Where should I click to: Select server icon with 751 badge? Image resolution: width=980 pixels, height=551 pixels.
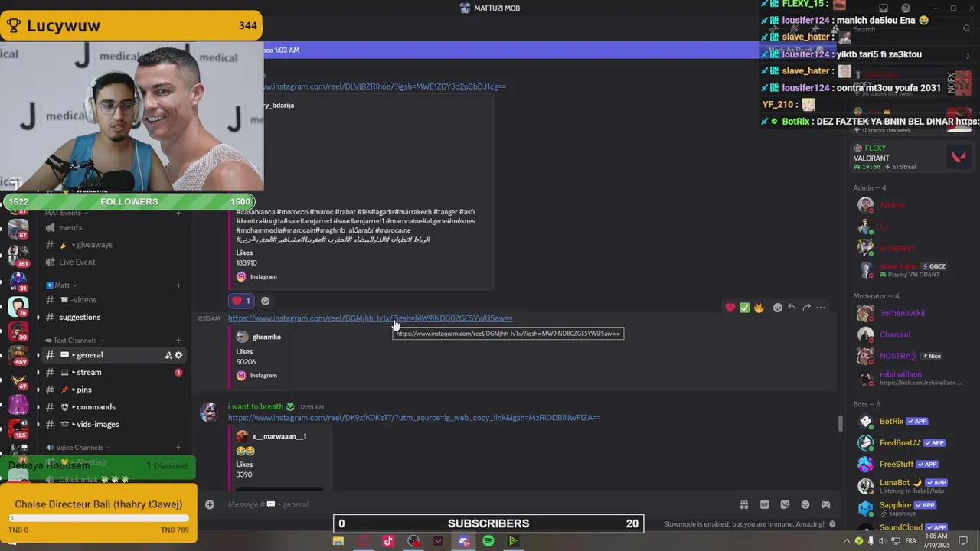(x=18, y=254)
